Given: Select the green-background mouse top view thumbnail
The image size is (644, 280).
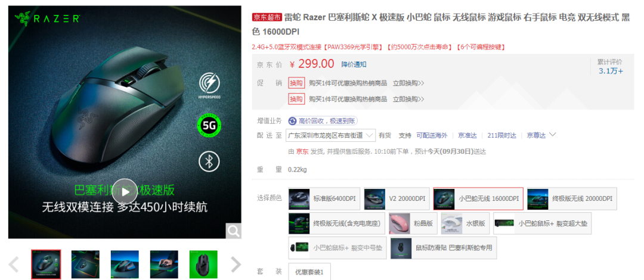Looking at the screenshot, I should [203, 265].
